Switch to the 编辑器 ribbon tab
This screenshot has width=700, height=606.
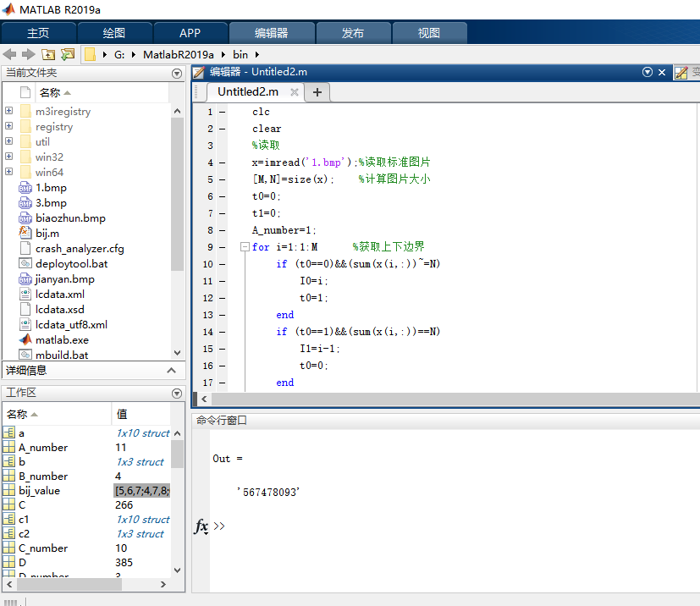coord(272,33)
